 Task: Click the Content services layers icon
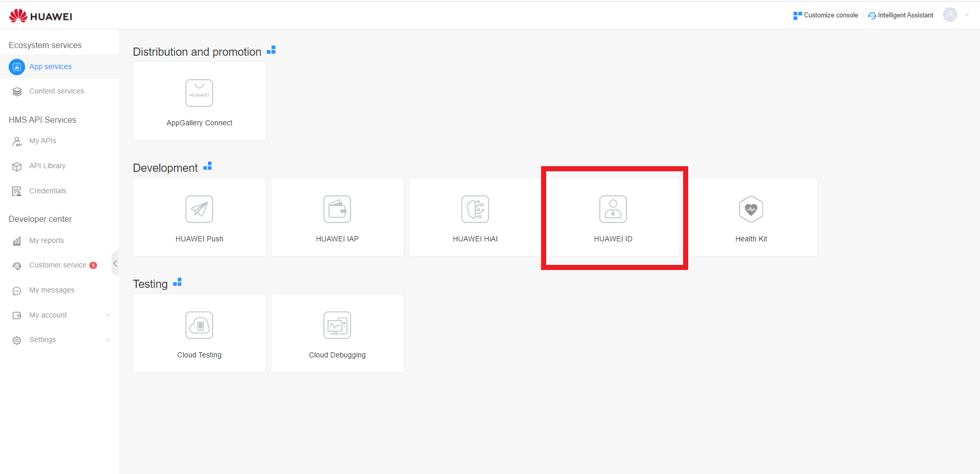click(x=17, y=92)
